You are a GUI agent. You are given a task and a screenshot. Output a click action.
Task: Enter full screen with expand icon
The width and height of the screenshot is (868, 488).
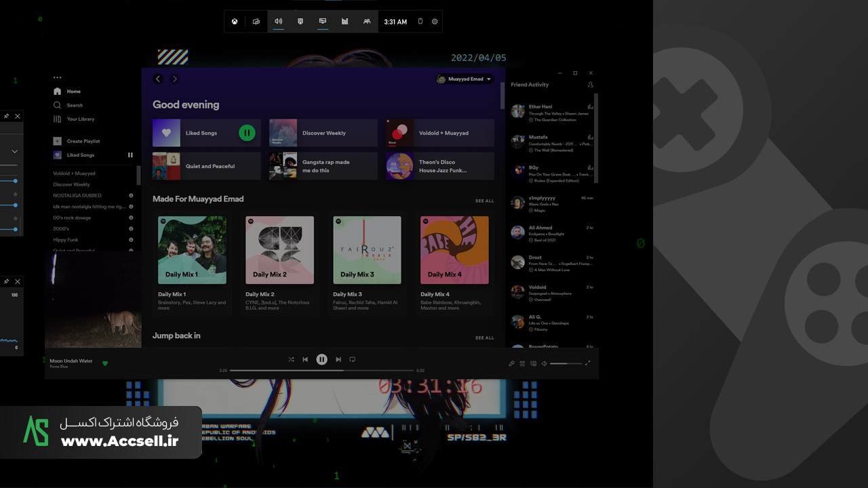pyautogui.click(x=588, y=363)
